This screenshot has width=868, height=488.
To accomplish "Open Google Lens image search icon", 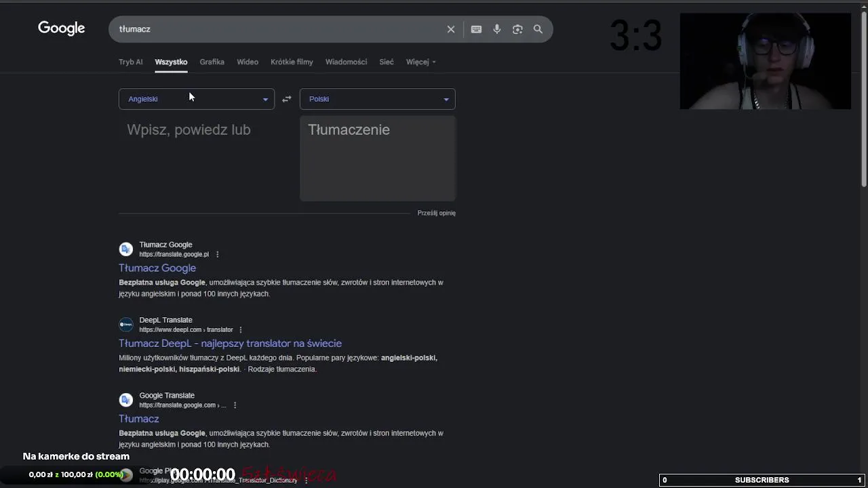I will point(517,29).
